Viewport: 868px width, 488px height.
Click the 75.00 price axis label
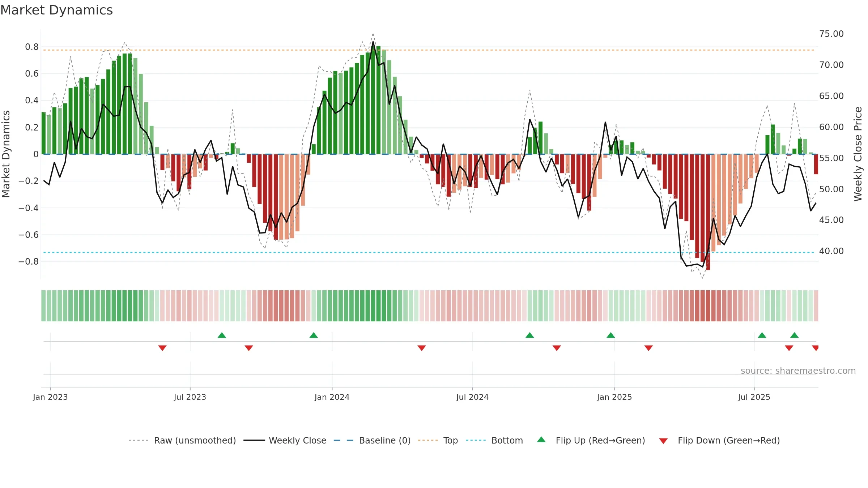[831, 34]
